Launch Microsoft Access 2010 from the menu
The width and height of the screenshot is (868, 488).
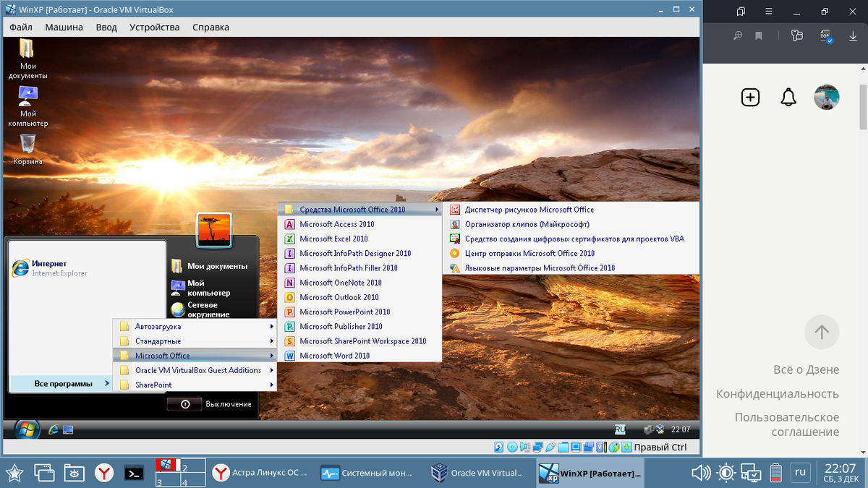click(x=359, y=224)
